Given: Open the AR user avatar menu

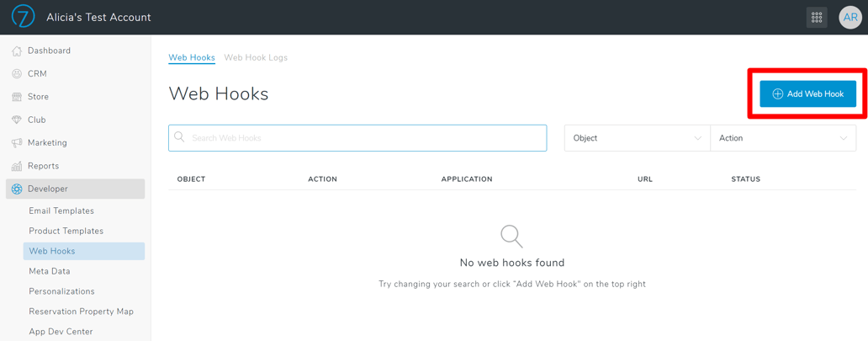Looking at the screenshot, I should tap(850, 17).
